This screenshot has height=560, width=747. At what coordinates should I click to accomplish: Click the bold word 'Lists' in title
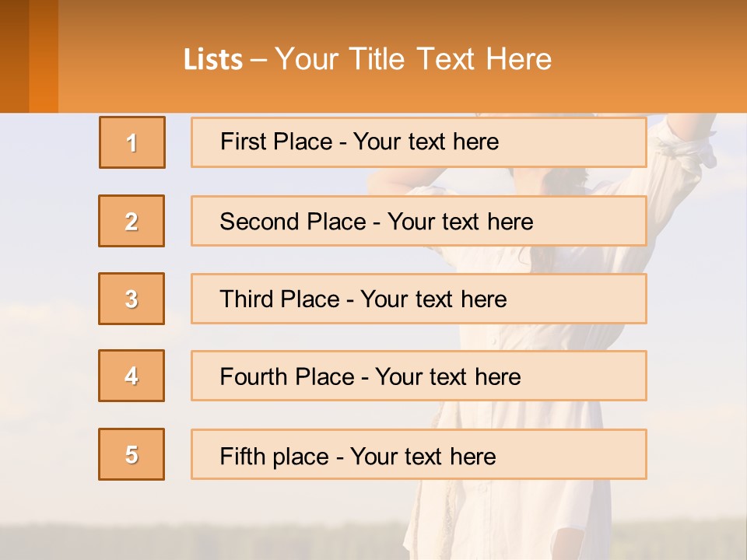213,60
